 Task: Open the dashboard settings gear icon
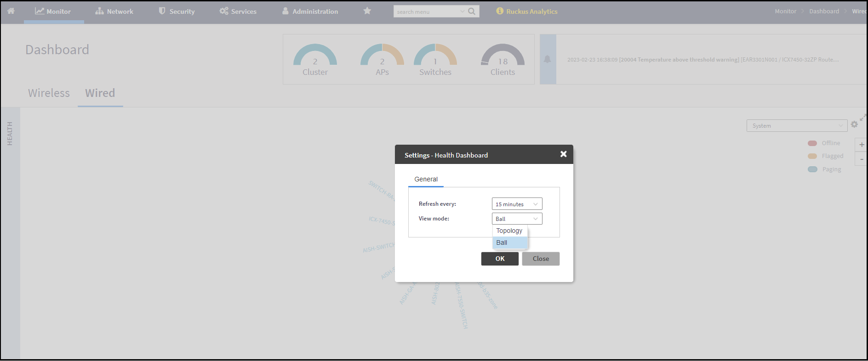tap(854, 124)
